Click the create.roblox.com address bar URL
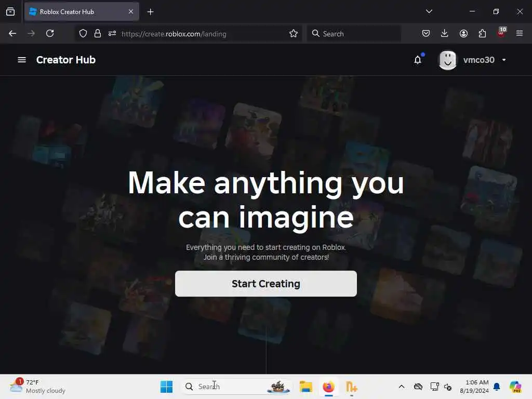Viewport: 532px width, 399px height. (174, 34)
